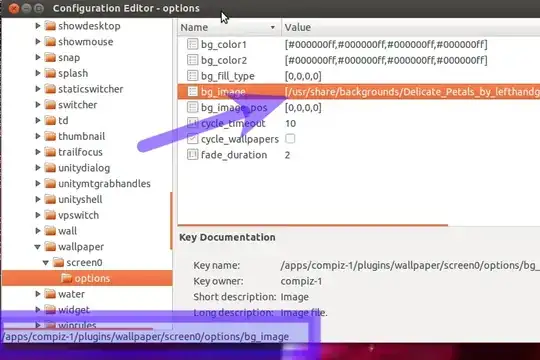
Task: Click the unityshell folder icon
Action: 50,199
